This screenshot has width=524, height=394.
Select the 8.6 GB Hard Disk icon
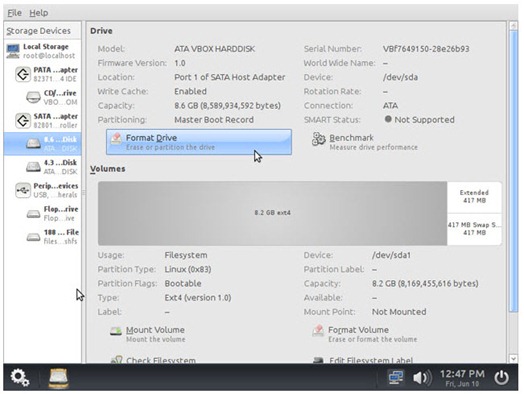[33, 144]
